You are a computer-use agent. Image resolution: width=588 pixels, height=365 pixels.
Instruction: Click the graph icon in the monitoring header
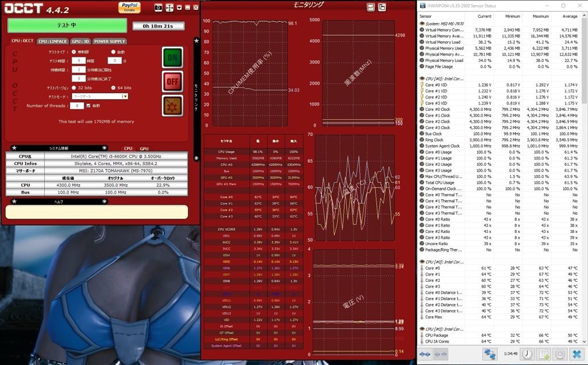click(x=370, y=7)
